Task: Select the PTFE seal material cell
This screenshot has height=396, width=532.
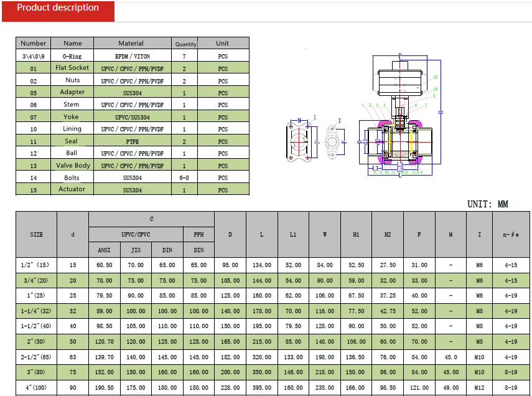Action: click(132, 141)
